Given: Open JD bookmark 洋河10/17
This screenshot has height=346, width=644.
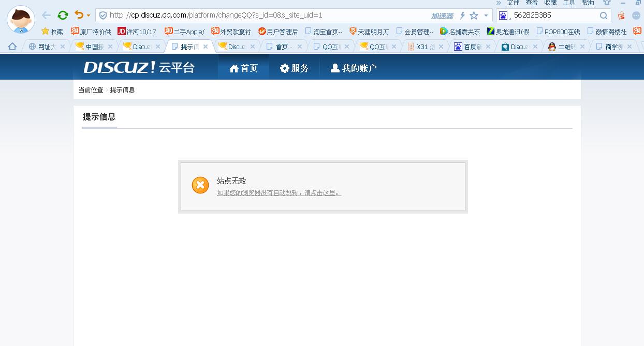Looking at the screenshot, I should pyautogui.click(x=137, y=32).
